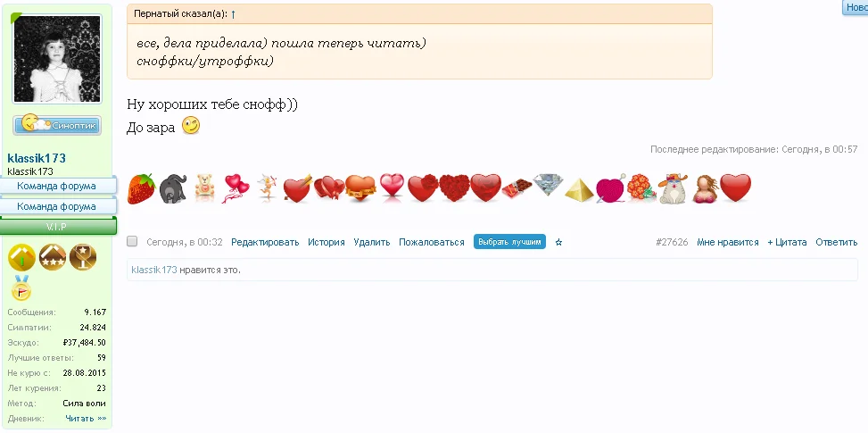868x433 pixels.
Task: Click the Синоптик badge button
Action: click(57, 125)
